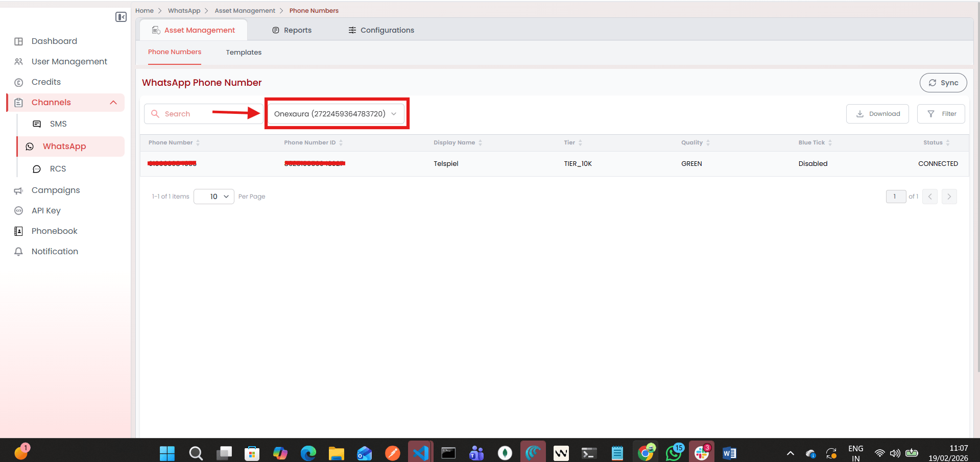Screen dimensions: 980x462
Task: Open the Filter button
Action: click(x=941, y=114)
